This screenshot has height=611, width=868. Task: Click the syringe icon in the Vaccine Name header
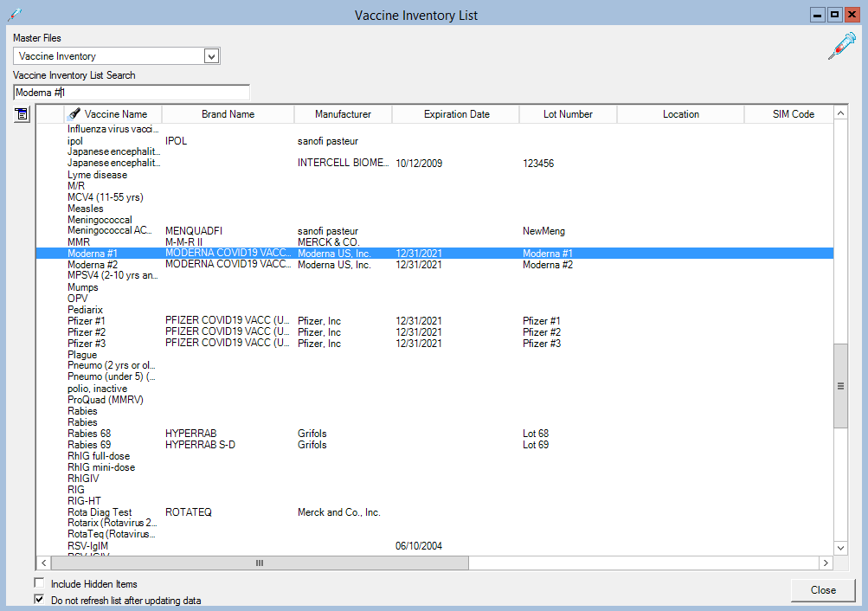[74, 114]
